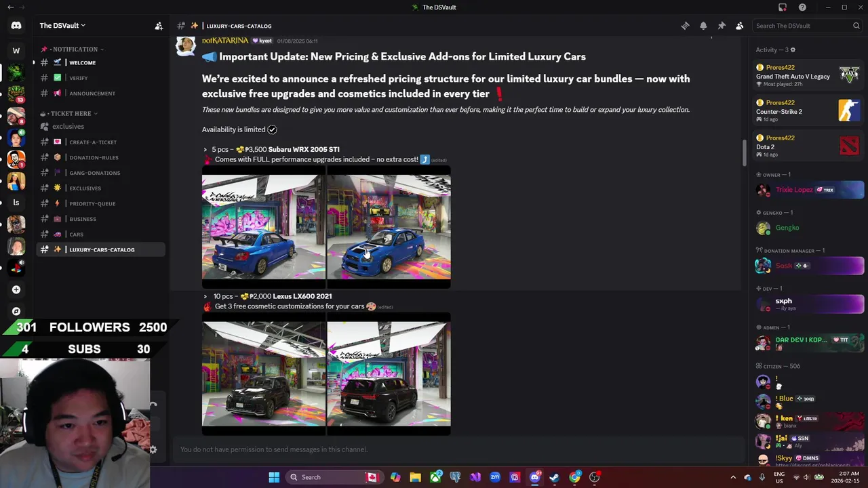The height and width of the screenshot is (488, 868).
Task: Show hidden system tray icons chevron
Action: [733, 477]
